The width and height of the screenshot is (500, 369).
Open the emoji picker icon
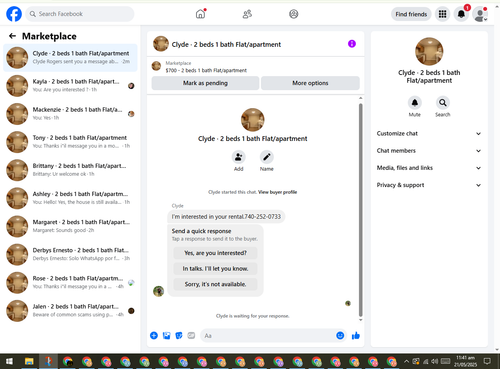pyautogui.click(x=340, y=335)
